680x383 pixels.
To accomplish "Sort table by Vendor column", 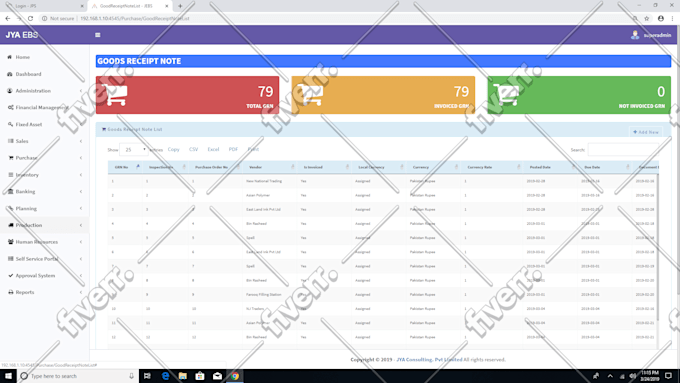I will [x=270, y=167].
